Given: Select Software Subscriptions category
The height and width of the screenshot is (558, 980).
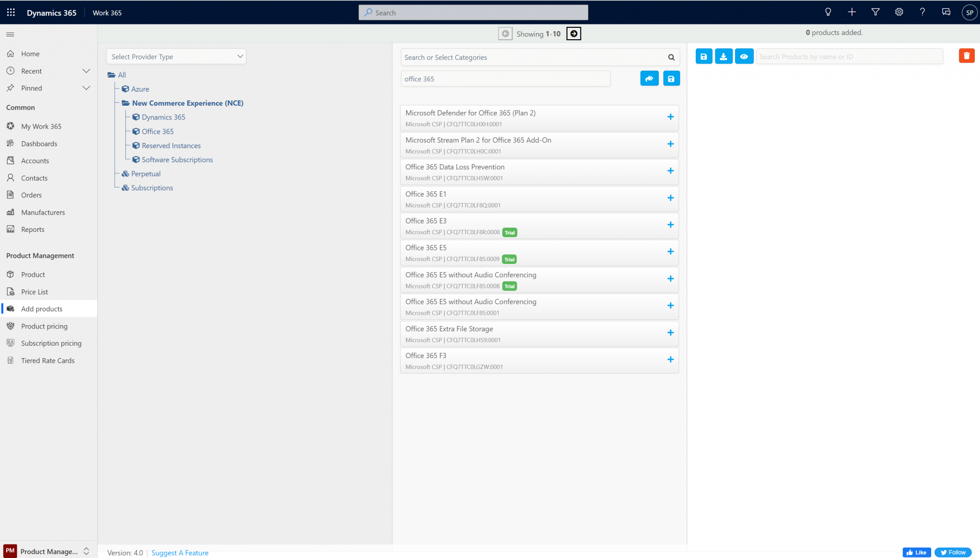Looking at the screenshot, I should click(x=177, y=160).
